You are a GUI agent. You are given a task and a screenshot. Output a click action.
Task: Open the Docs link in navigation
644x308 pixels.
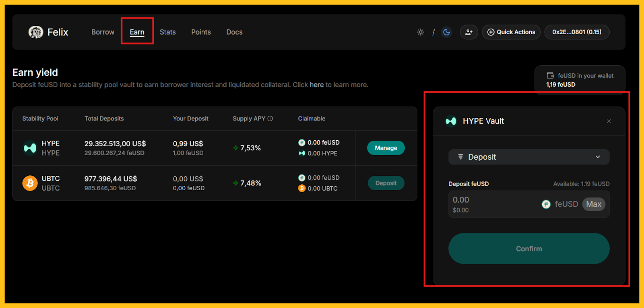pyautogui.click(x=234, y=32)
